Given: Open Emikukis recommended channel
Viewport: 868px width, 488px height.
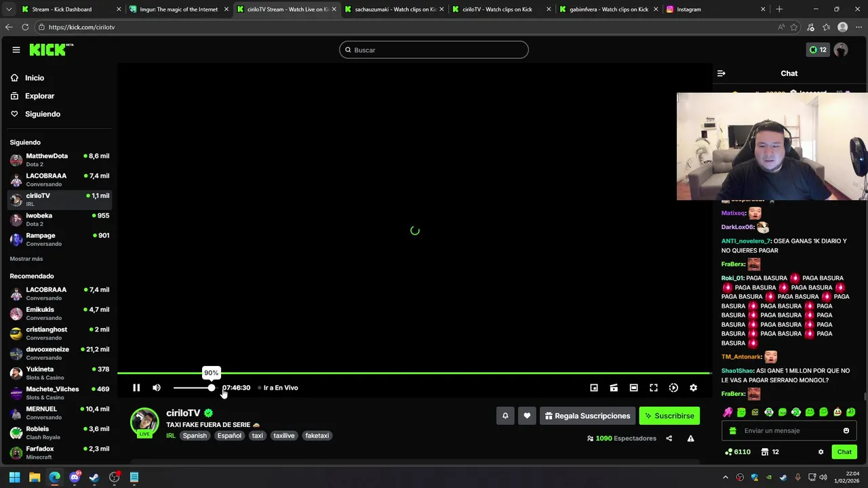Looking at the screenshot, I should pos(59,313).
